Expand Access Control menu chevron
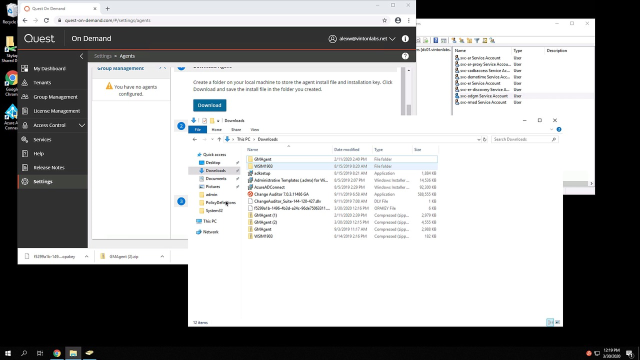This screenshot has height=360, width=640. point(82,125)
